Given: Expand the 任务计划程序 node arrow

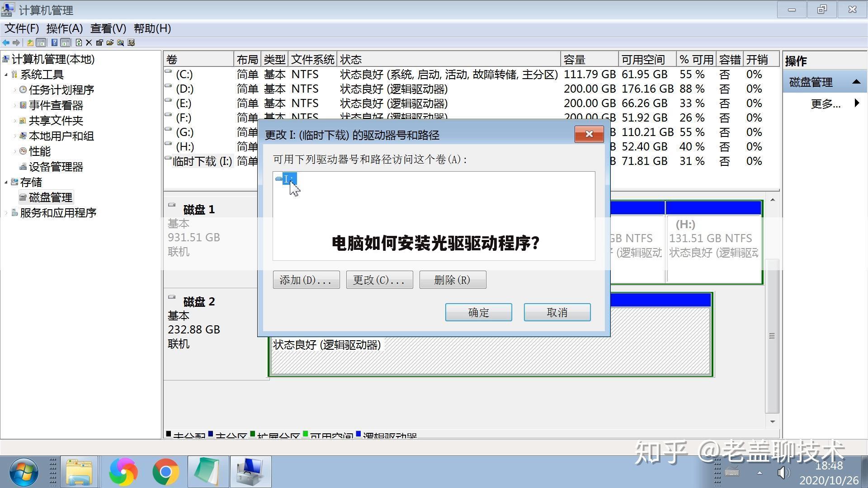Looking at the screenshot, I should click(x=15, y=90).
